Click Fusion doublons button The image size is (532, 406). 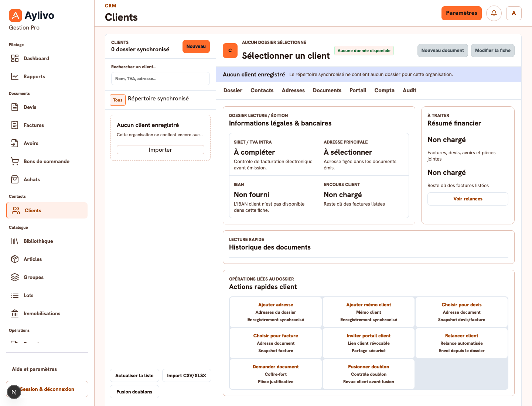point(134,392)
